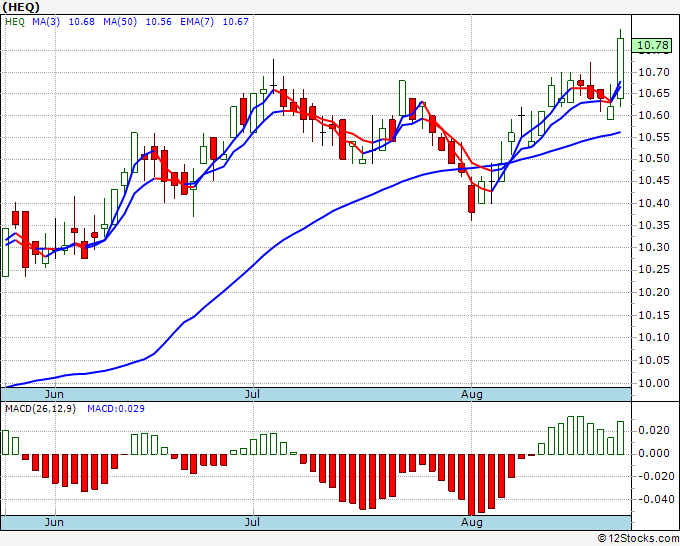This screenshot has height=546, width=680.
Task: Click the MACD:0.029 value label
Action: click(x=116, y=409)
